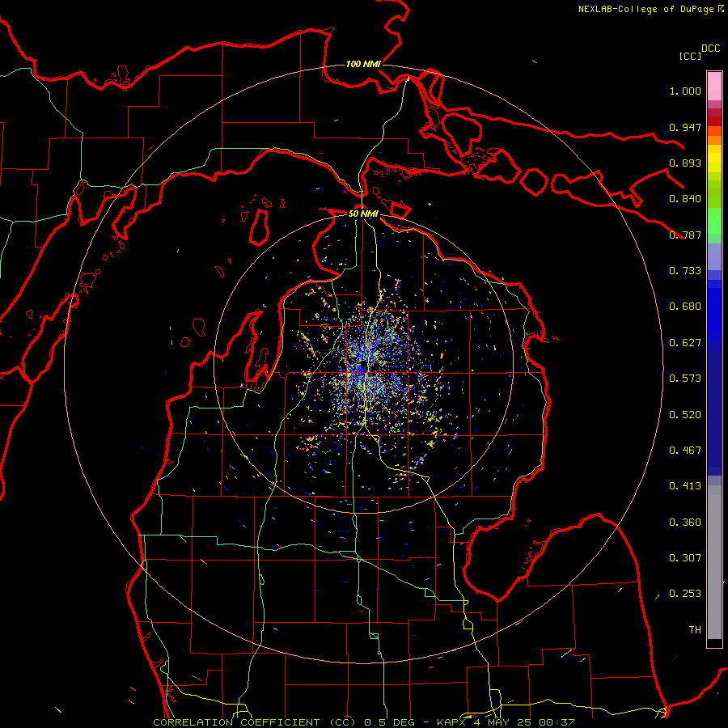Screen dimensions: 728x728
Task: Pick the bright green color bar segment
Action: point(714,221)
